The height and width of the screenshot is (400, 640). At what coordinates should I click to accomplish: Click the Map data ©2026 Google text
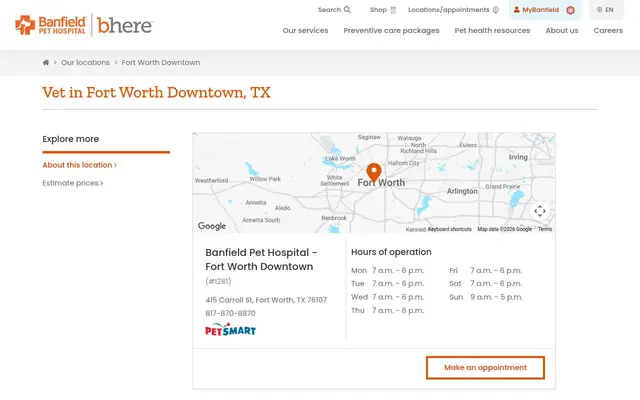[504, 229]
